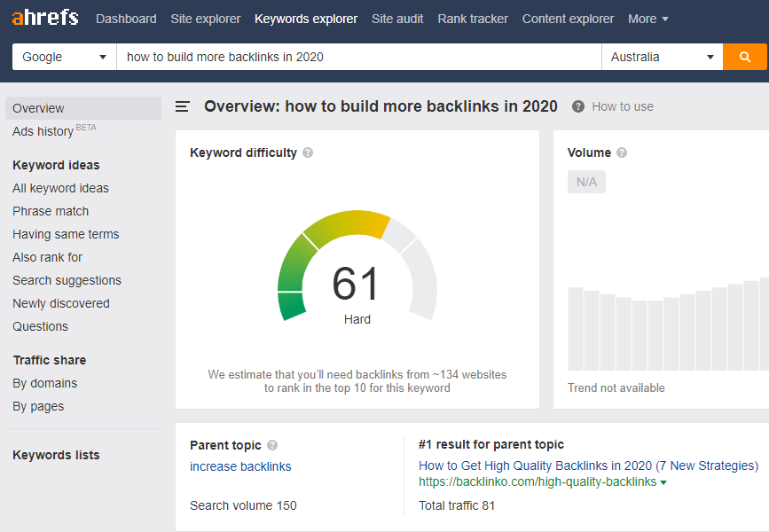The height and width of the screenshot is (532, 769).
Task: Toggle the hamburger sidebar menu icon
Action: click(x=183, y=106)
